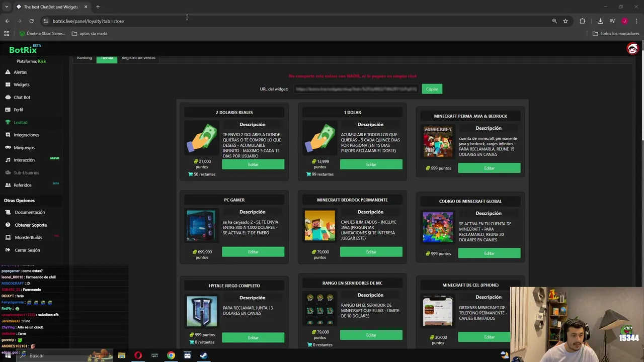The height and width of the screenshot is (362, 644).
Task: Open MonsterBuilds in the sidebar
Action: [28, 237]
